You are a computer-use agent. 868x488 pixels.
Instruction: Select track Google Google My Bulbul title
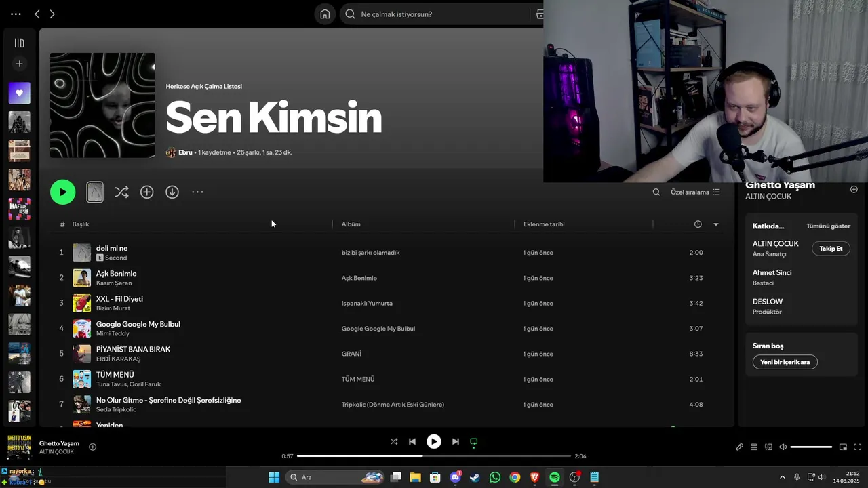138,324
